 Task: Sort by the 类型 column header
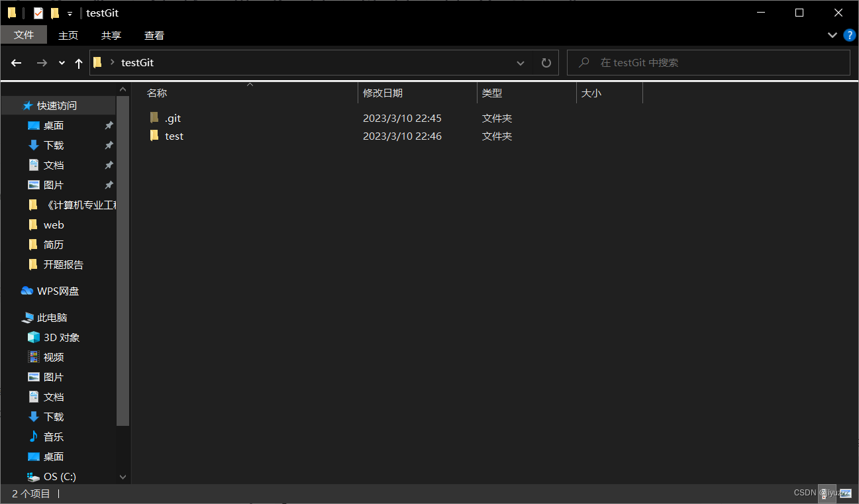coord(527,93)
